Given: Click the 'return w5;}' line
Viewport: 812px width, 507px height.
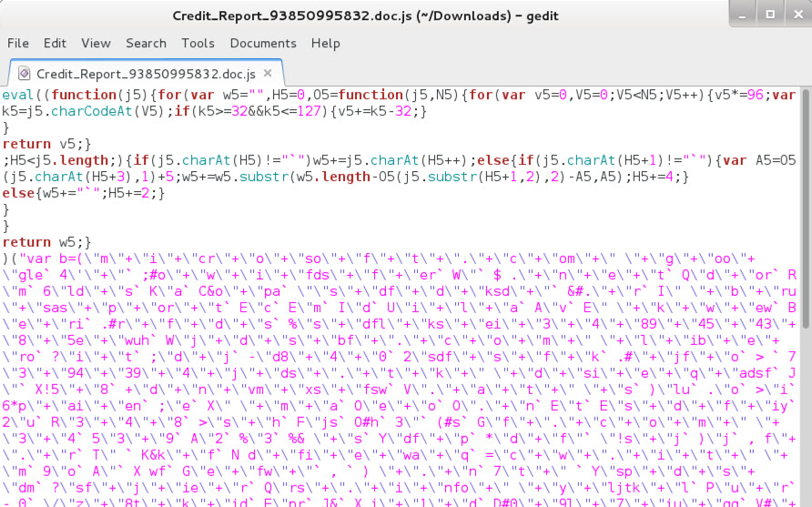Looking at the screenshot, I should tap(46, 242).
